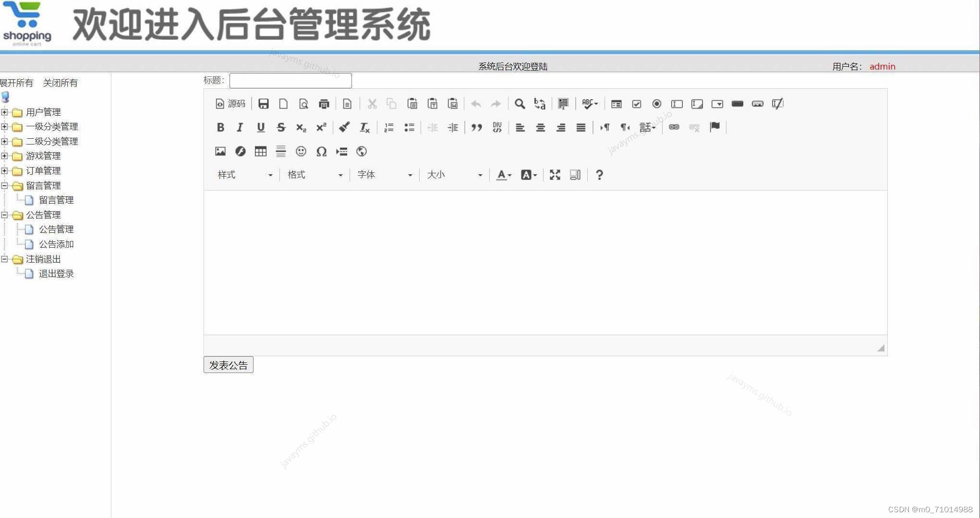The height and width of the screenshot is (518, 980).
Task: Insert a text field form element
Action: pos(677,104)
